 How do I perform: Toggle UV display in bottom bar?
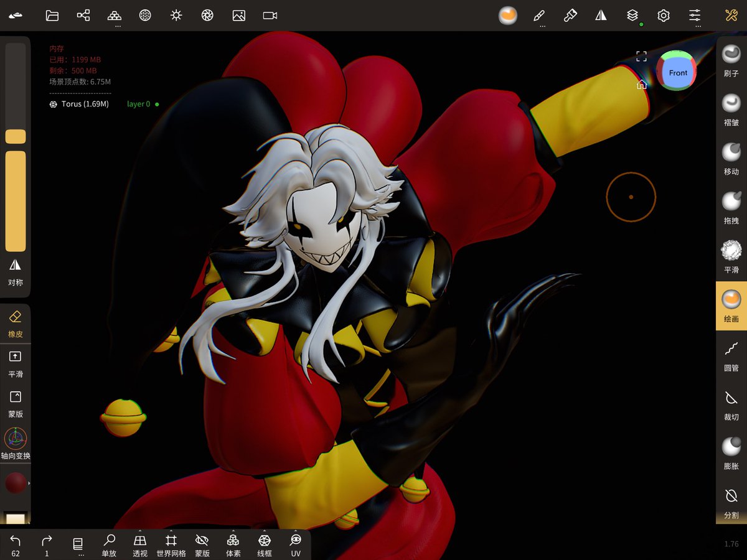[x=296, y=545]
